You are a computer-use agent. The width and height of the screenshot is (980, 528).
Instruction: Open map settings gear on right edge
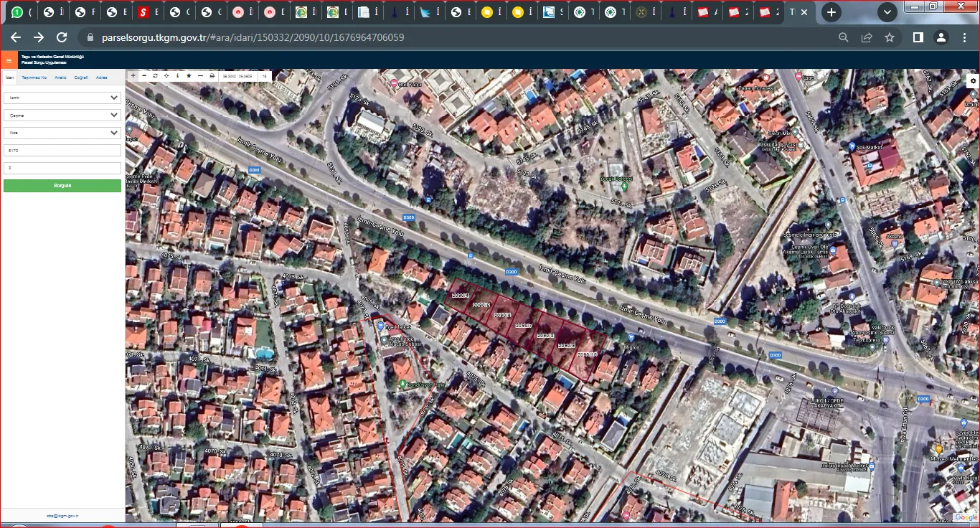pos(974,80)
